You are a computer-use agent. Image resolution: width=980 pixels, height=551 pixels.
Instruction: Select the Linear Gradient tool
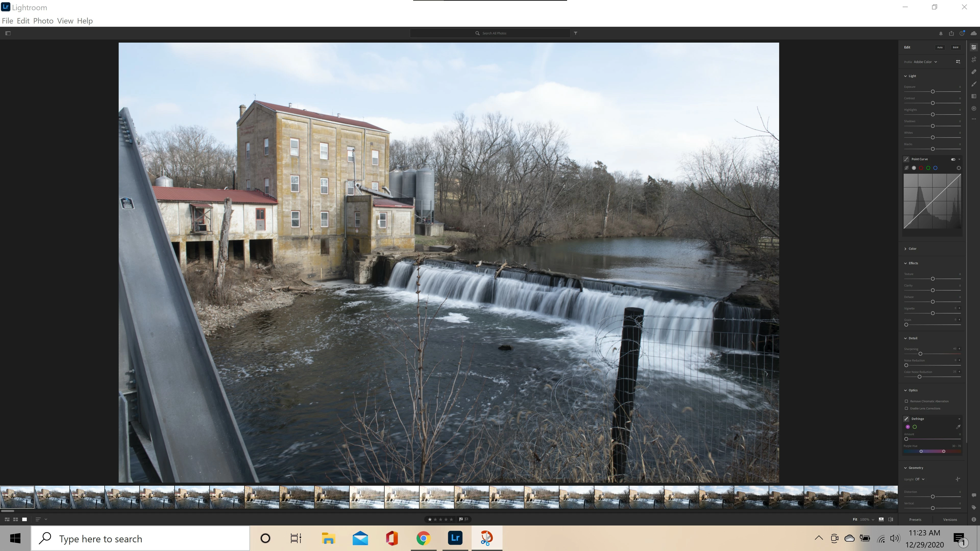974,96
